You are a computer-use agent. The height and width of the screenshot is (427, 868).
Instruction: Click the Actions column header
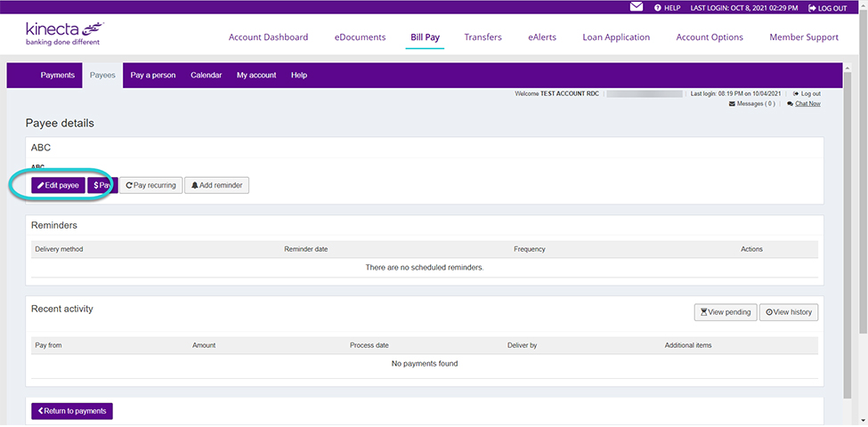[751, 249]
